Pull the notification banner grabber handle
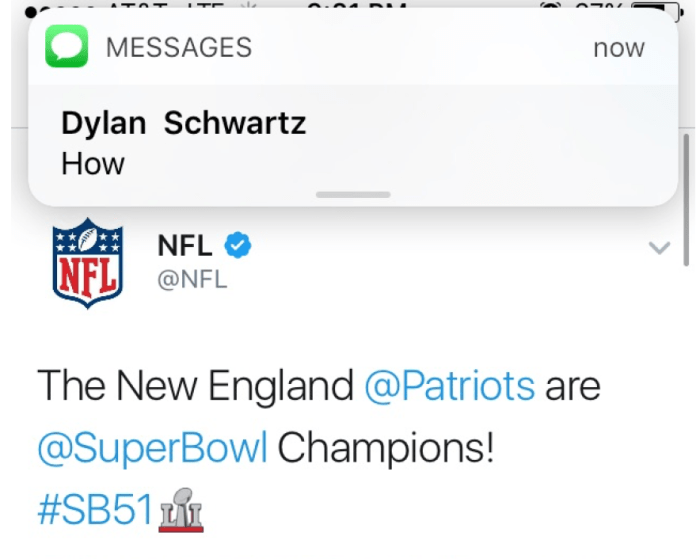Screen dimensions: 700x559 pyautogui.click(x=351, y=194)
